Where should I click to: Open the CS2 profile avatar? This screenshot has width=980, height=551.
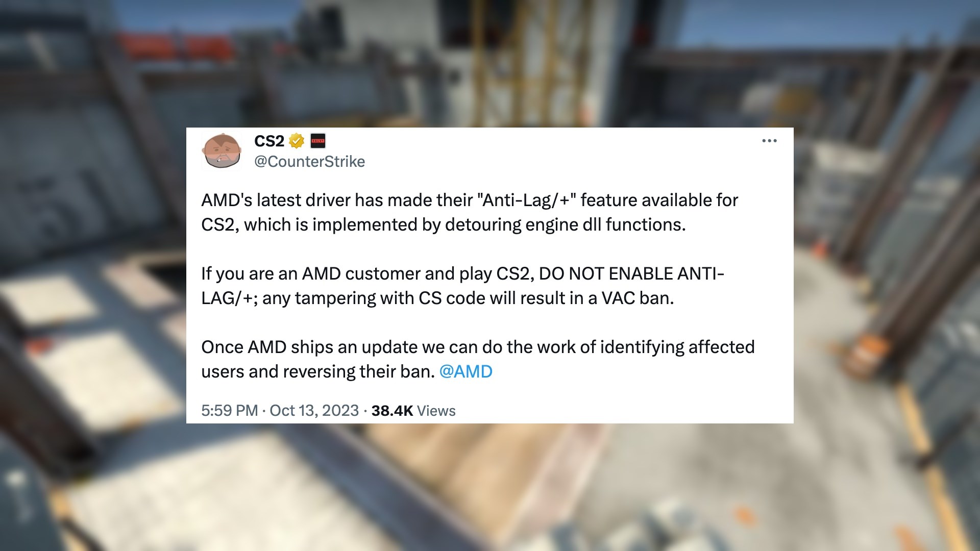coord(222,151)
